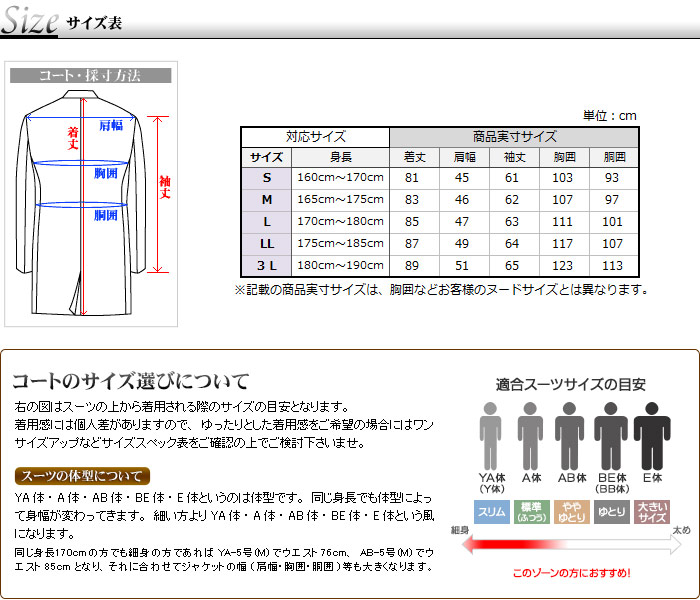Select the L size row label

pos(267,221)
